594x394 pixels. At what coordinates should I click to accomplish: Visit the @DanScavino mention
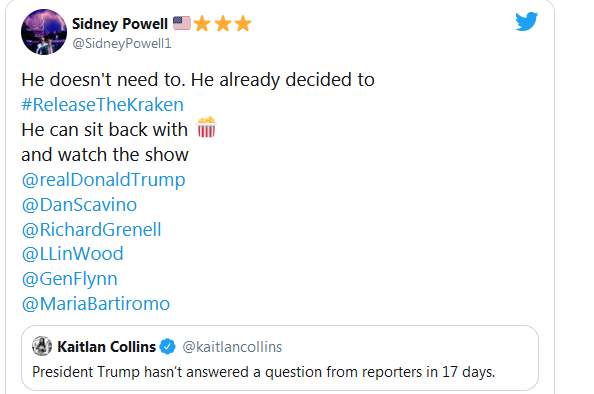pyautogui.click(x=79, y=205)
